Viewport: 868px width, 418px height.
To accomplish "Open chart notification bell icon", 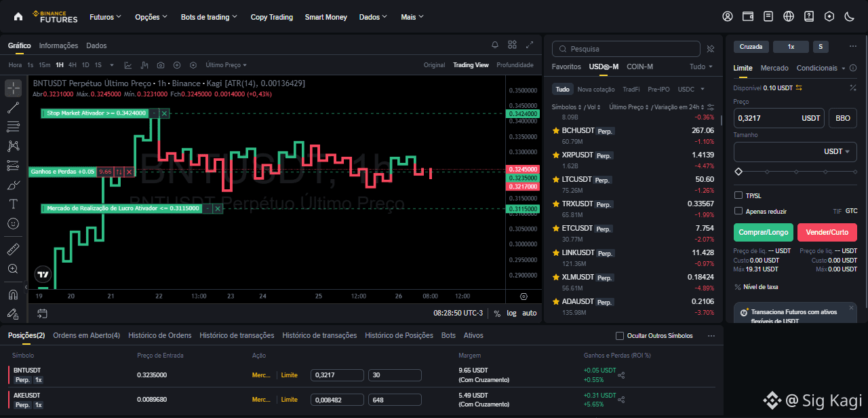I will (x=495, y=45).
